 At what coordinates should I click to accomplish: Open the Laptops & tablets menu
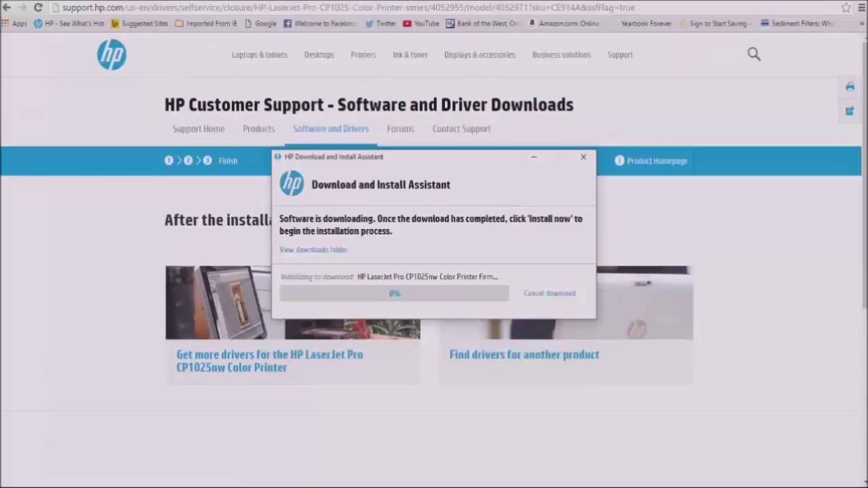[260, 55]
